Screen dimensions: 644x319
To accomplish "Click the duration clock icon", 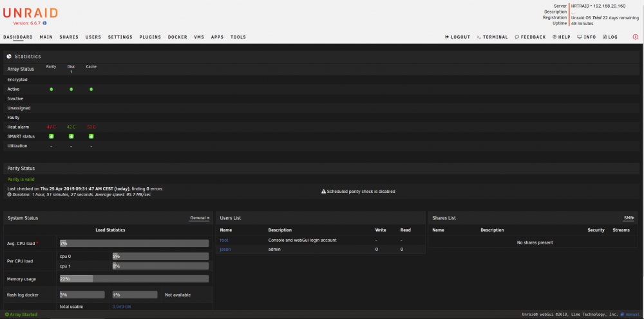I will point(9,194).
